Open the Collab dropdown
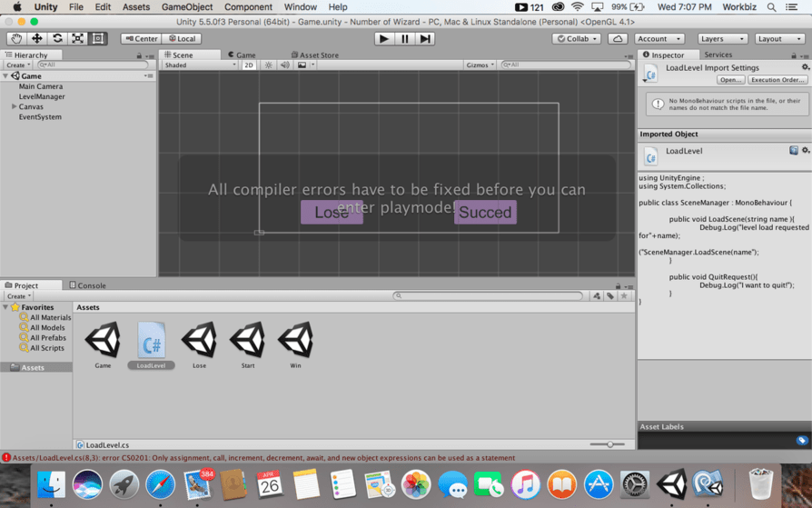Image resolution: width=812 pixels, height=508 pixels. click(577, 39)
